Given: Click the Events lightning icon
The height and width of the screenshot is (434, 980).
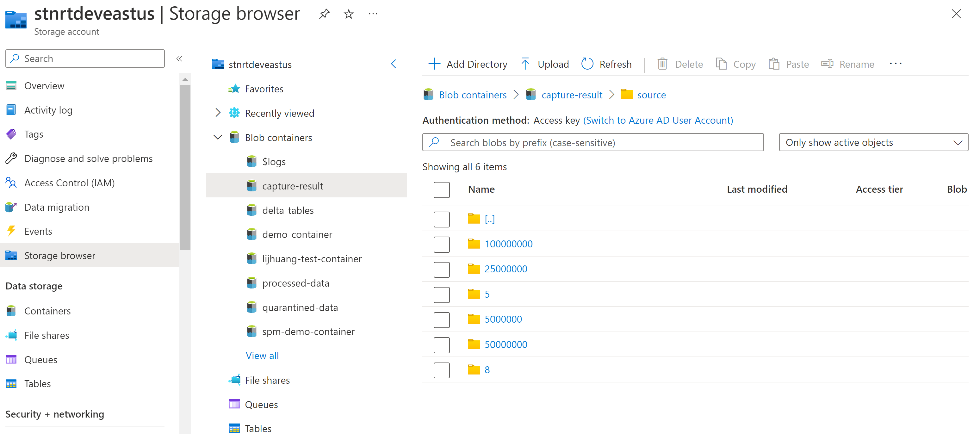Looking at the screenshot, I should (11, 231).
